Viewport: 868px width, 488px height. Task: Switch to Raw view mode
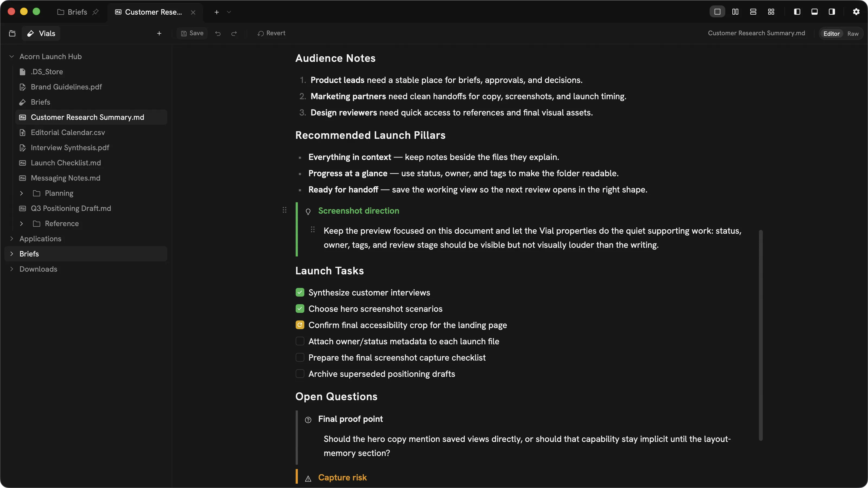853,34
